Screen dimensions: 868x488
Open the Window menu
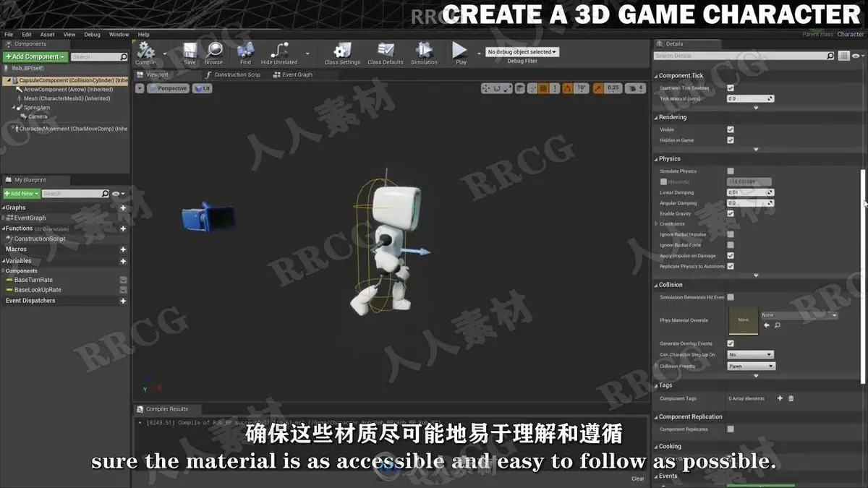[119, 34]
